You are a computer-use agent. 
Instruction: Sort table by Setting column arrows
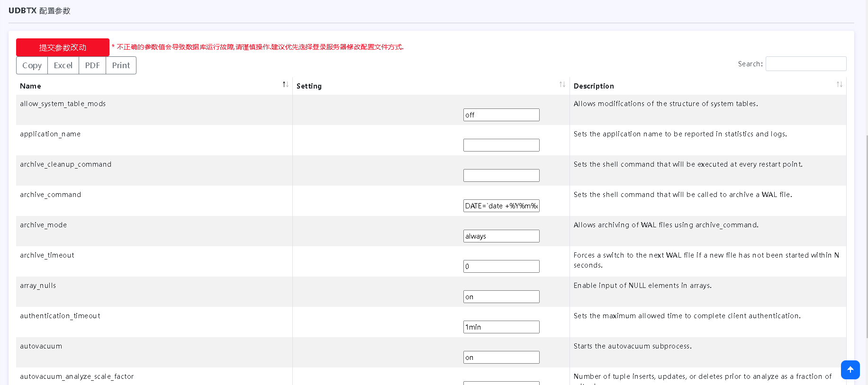[562, 84]
